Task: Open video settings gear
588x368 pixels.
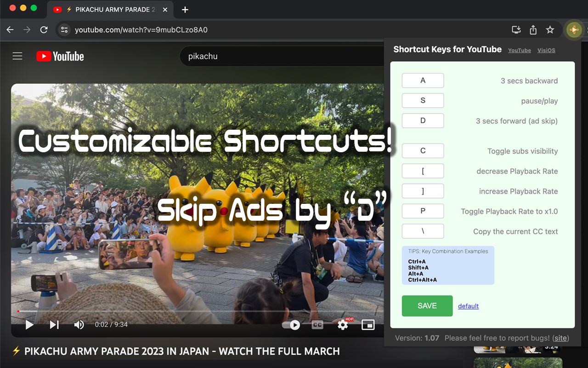Action: [343, 325]
